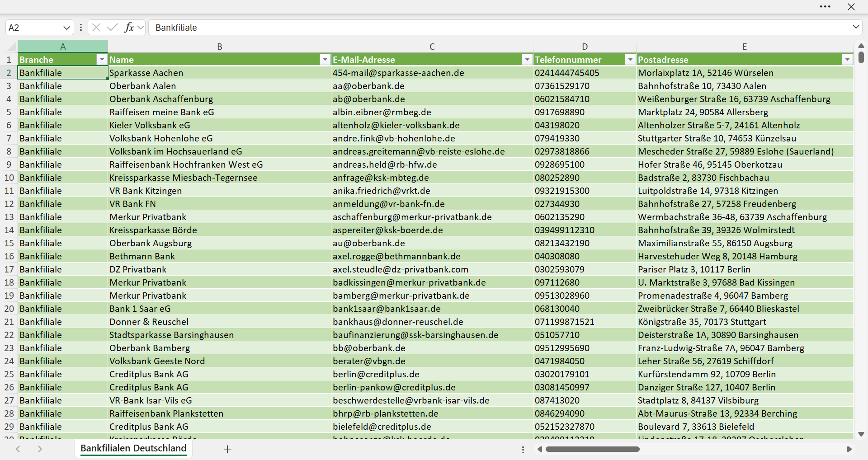868x460 pixels.
Task: Select column B header
Action: point(220,46)
